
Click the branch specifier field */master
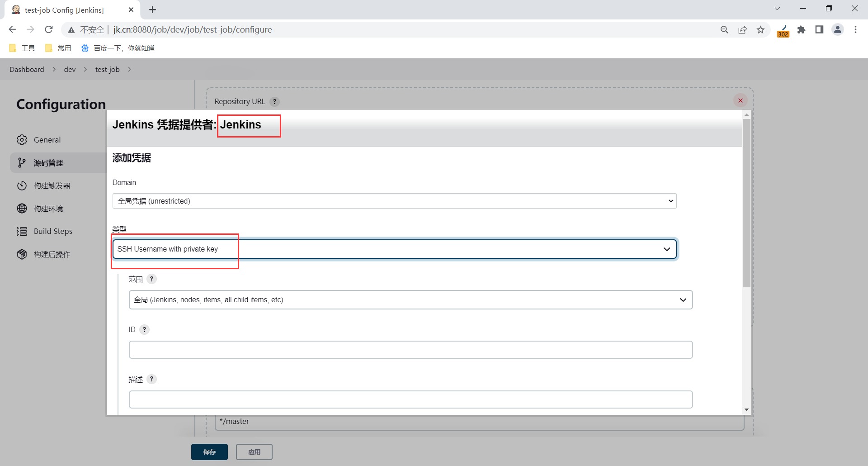tap(479, 422)
